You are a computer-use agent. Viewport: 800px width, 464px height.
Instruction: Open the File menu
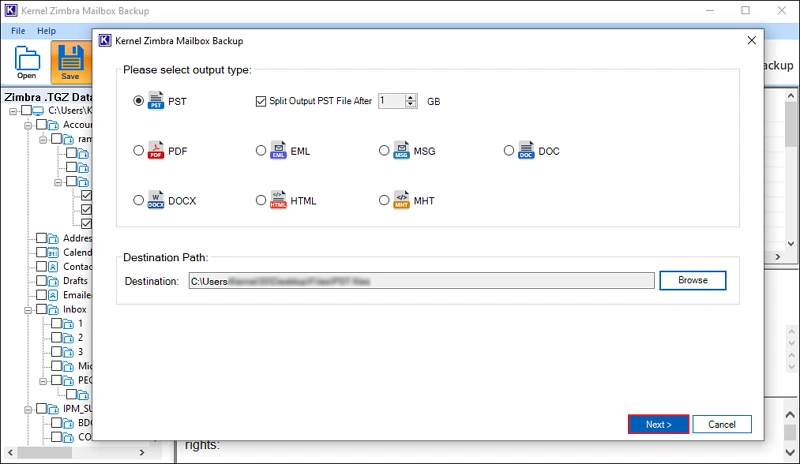[18, 31]
